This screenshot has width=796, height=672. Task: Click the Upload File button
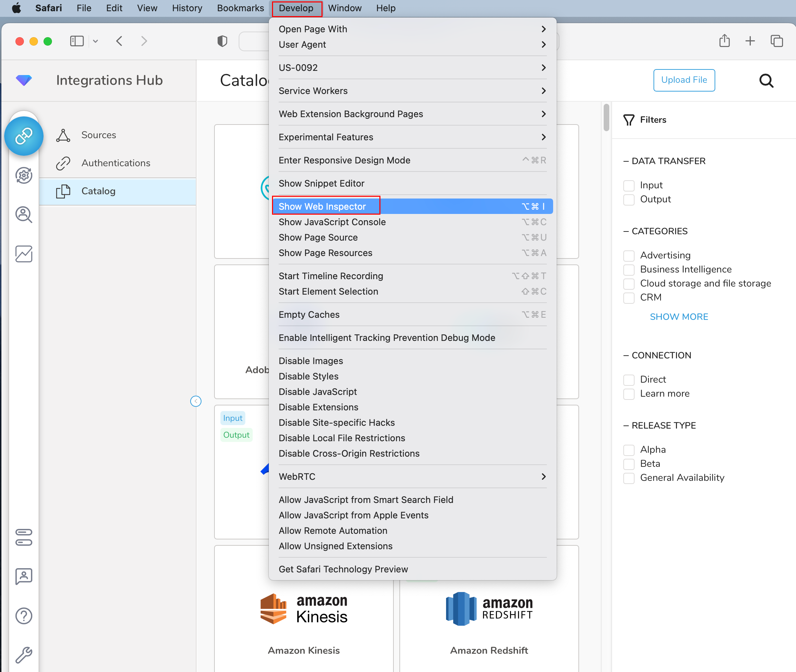tap(684, 80)
